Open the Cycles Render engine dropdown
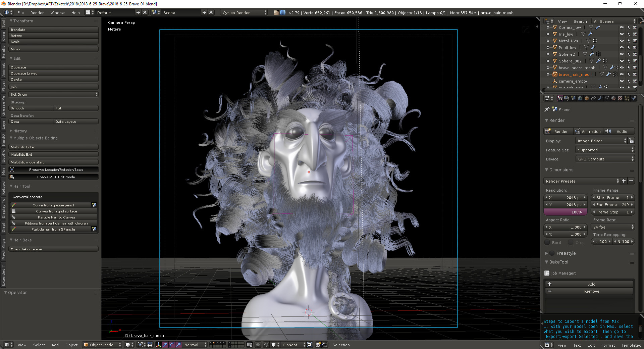 [244, 13]
